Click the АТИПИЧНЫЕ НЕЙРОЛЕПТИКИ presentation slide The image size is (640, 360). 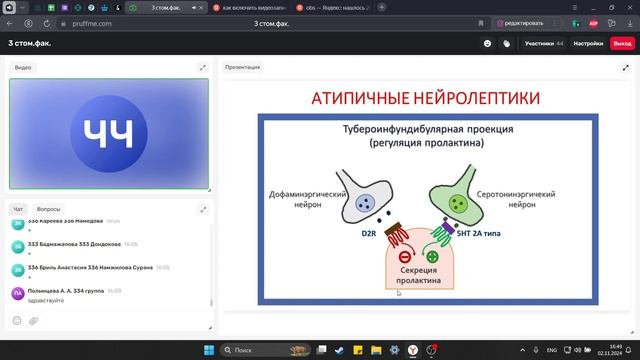[427, 196]
